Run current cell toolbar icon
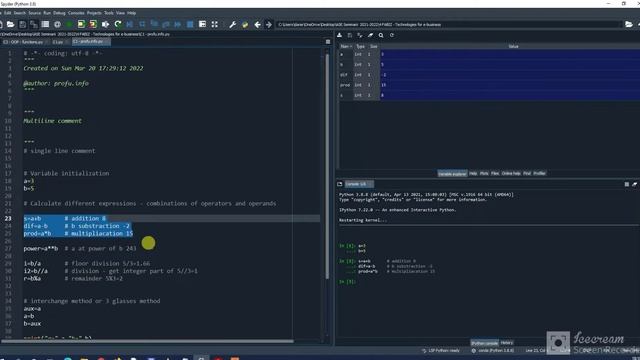The image size is (640, 360). tap(81, 24)
